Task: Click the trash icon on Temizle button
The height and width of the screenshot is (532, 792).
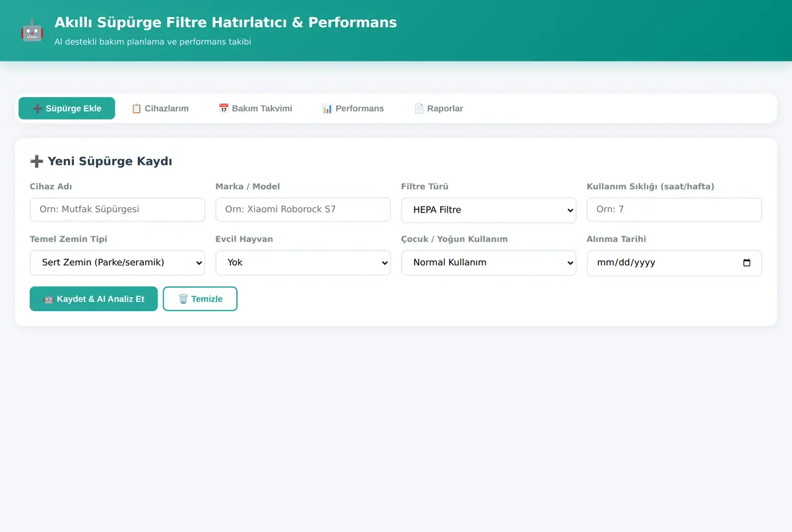Action: click(x=183, y=299)
